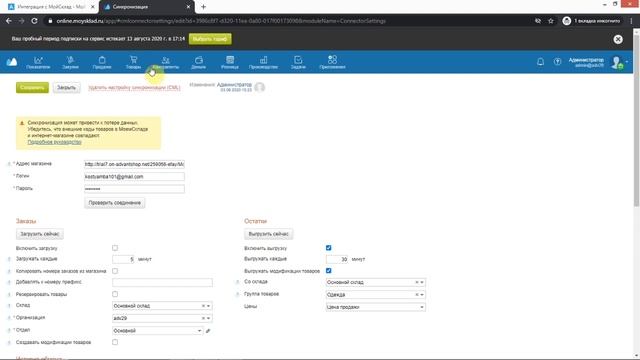Open the Цены dropdown

(x=376, y=307)
